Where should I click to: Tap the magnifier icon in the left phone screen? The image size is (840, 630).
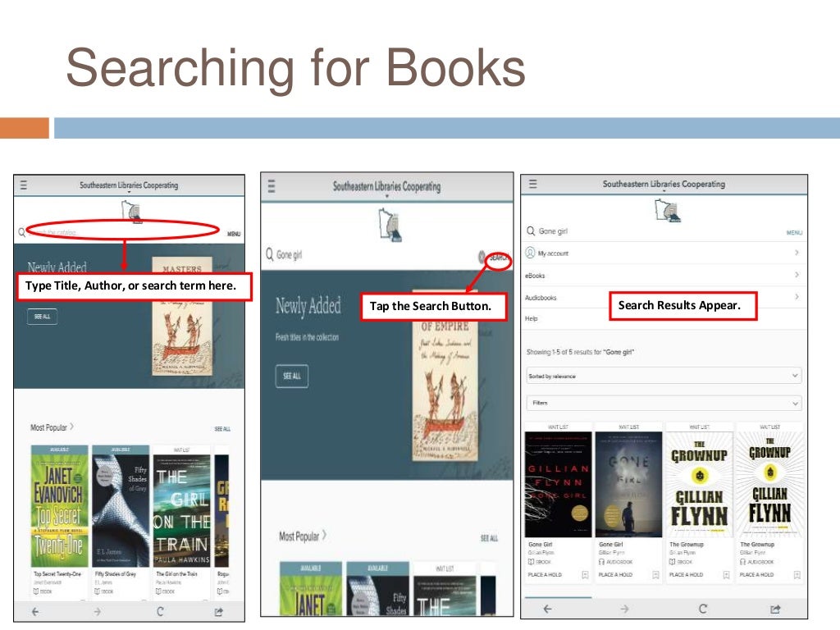(21, 232)
